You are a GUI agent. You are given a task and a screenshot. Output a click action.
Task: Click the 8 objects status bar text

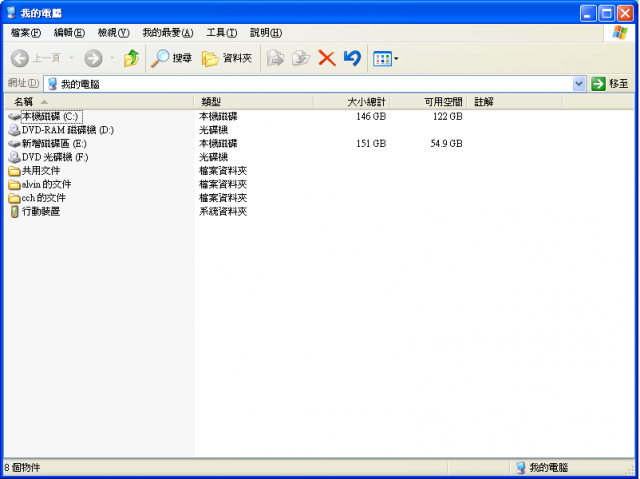point(22,468)
